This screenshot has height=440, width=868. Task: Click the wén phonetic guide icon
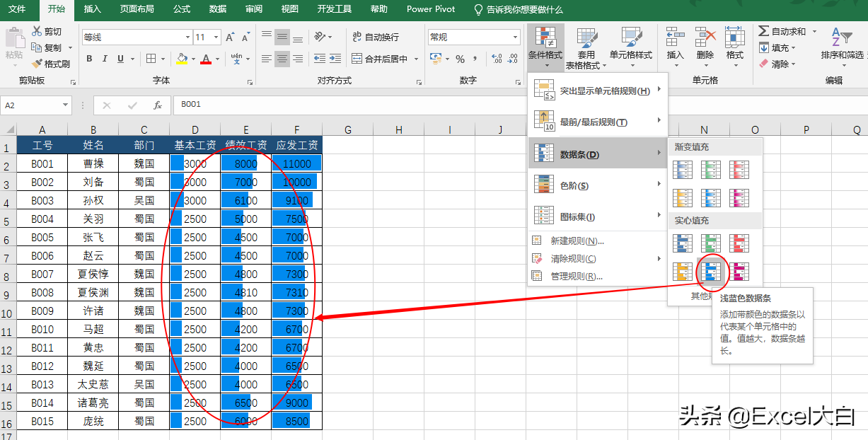[x=236, y=59]
